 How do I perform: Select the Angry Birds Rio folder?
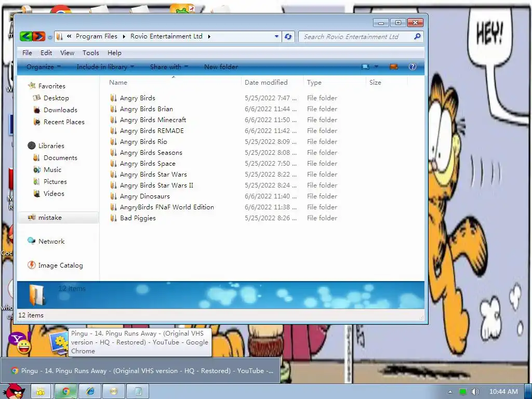pyautogui.click(x=143, y=141)
